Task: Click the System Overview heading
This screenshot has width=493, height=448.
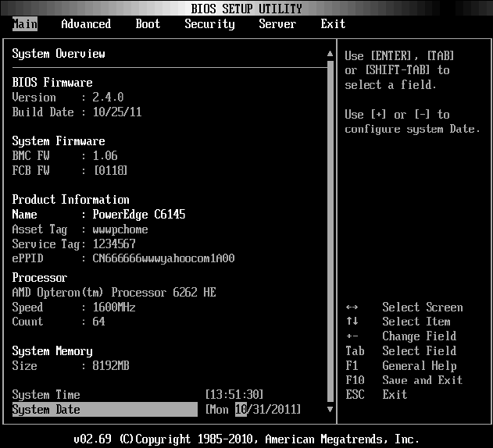Action: click(59, 54)
